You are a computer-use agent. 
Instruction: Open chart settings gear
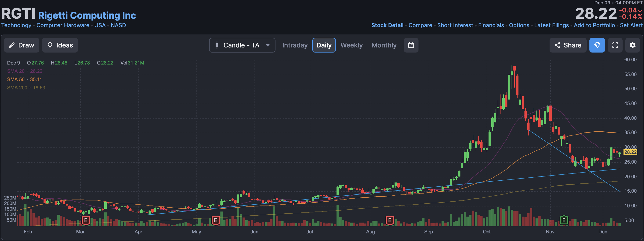point(632,45)
